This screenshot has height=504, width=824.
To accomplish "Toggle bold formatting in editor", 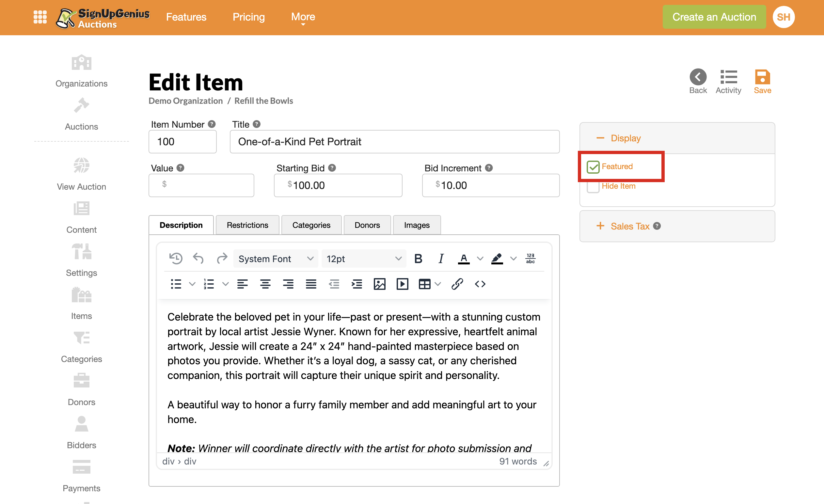I will click(x=418, y=259).
